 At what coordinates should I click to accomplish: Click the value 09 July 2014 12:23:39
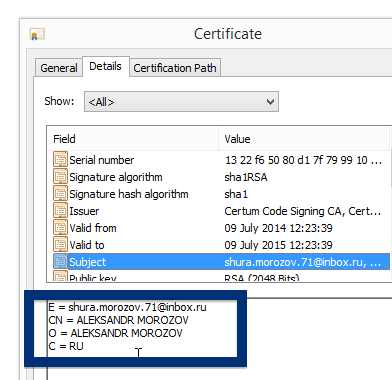[278, 228]
